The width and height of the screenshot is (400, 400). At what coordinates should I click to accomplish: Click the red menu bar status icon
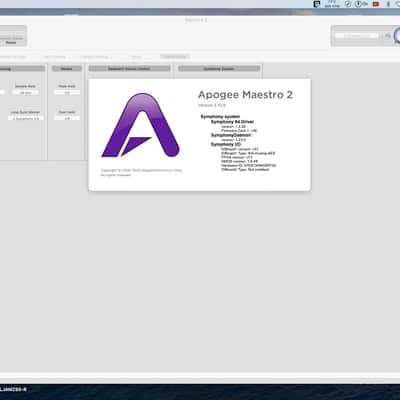pyautogui.click(x=376, y=4)
